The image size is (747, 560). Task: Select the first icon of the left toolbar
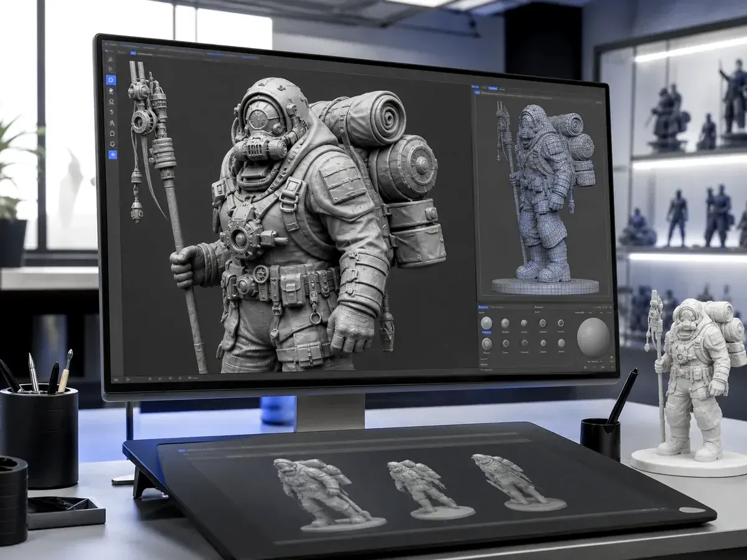pos(110,60)
